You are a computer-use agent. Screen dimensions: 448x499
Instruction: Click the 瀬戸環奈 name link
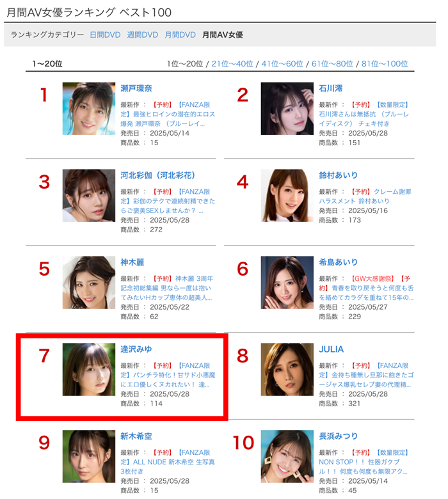[136, 88]
